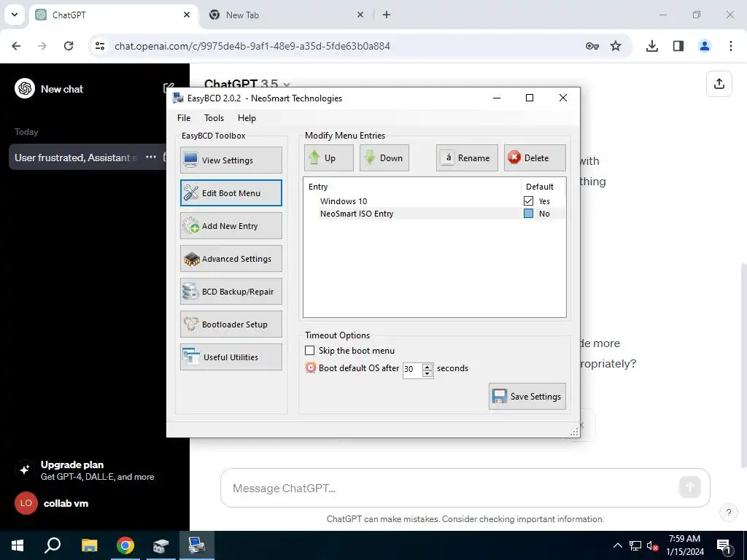747x560 pixels.
Task: Share the ChatGPT conversation
Action: 719,84
